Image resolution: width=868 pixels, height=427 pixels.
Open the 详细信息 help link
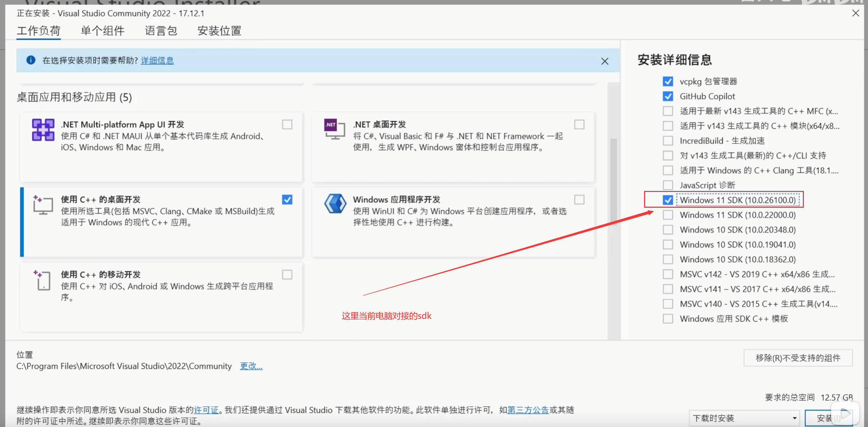pos(157,61)
